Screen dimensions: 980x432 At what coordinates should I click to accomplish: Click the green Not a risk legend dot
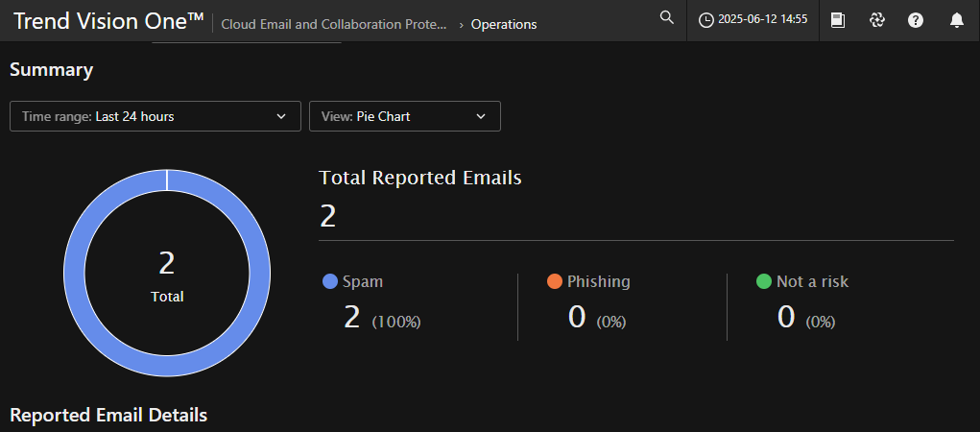(x=764, y=281)
